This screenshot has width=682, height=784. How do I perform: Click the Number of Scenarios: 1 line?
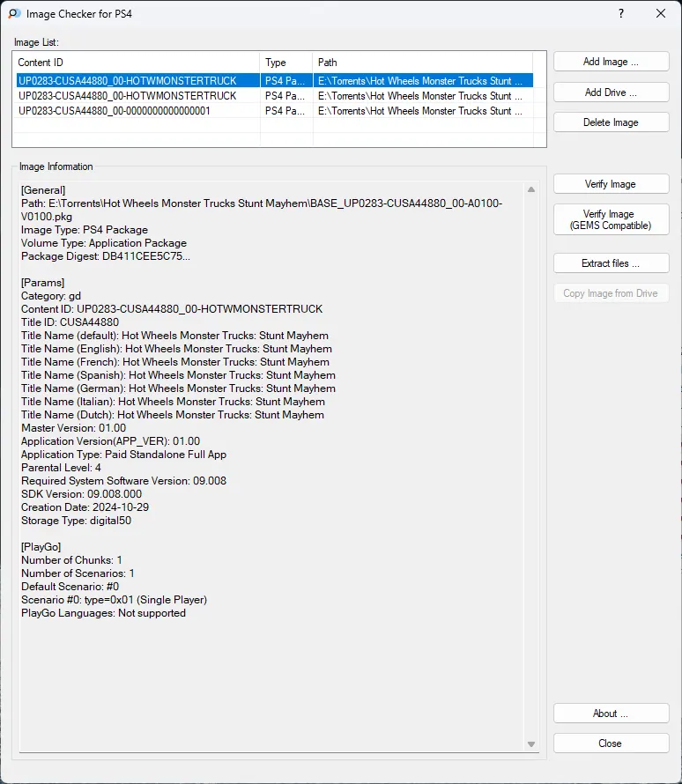[x=78, y=573]
